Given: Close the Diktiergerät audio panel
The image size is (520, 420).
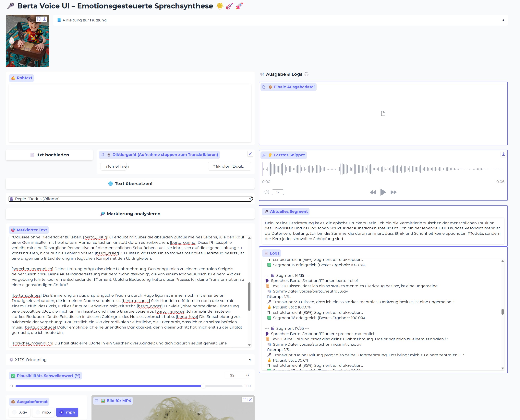Looking at the screenshot, I should coord(250,154).
